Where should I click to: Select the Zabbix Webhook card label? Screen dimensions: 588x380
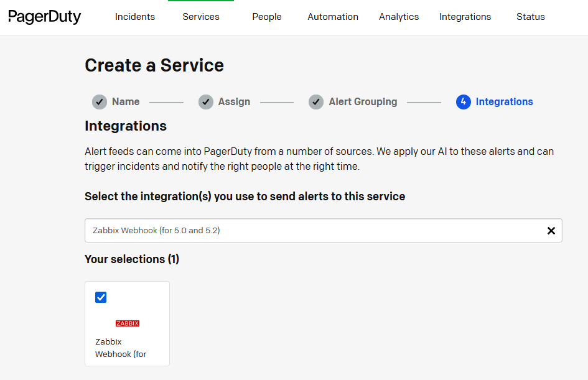121,348
